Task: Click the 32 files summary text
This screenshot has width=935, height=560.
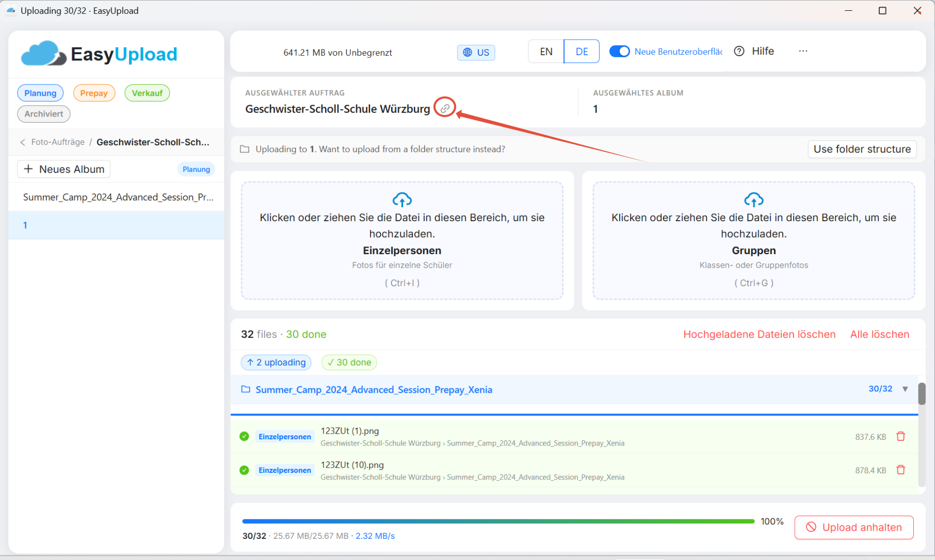Action: pos(259,334)
